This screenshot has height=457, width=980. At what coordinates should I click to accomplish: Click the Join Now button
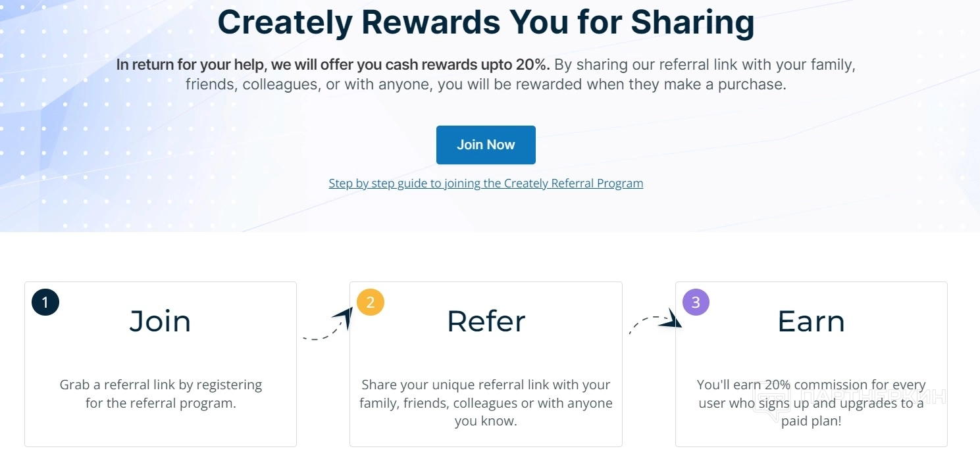[486, 145]
